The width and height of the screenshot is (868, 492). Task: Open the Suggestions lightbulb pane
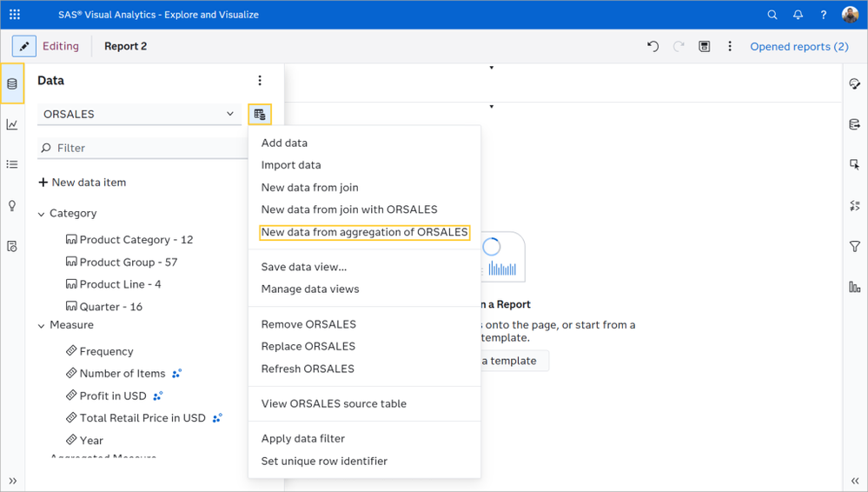pyautogui.click(x=12, y=205)
